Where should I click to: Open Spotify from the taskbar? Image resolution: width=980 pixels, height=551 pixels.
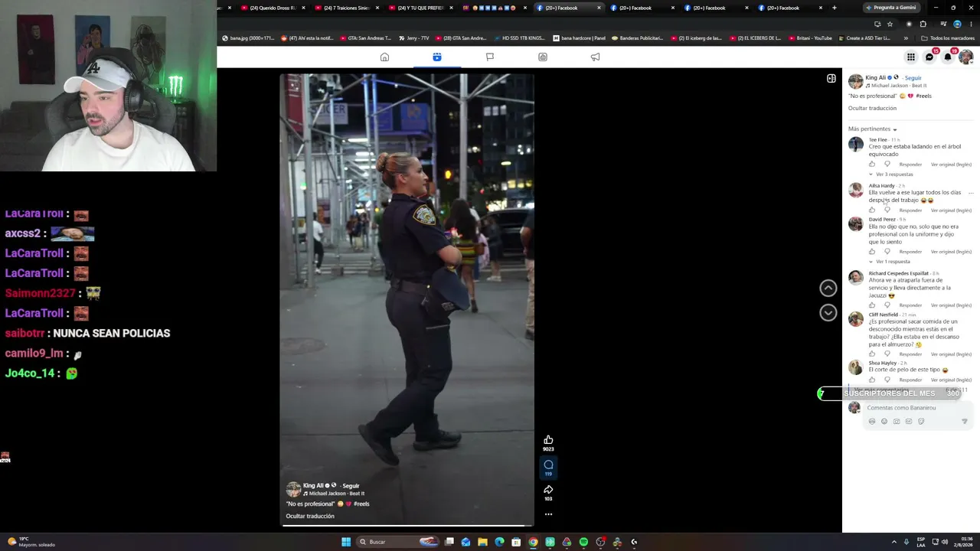point(583,542)
